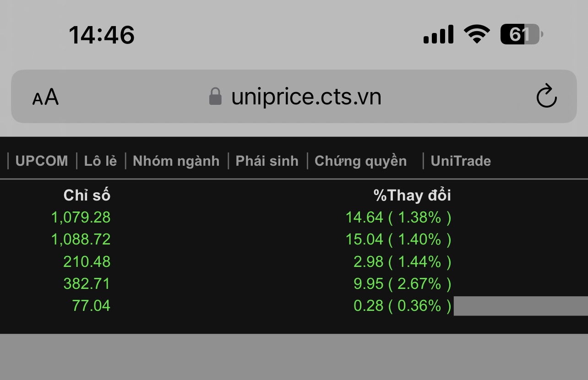
Task: Tap the padlock icon in address bar
Action: pos(215,97)
